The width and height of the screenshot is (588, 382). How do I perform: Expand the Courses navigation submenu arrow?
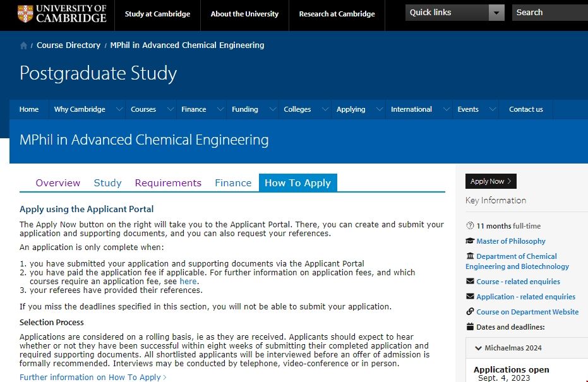(169, 109)
